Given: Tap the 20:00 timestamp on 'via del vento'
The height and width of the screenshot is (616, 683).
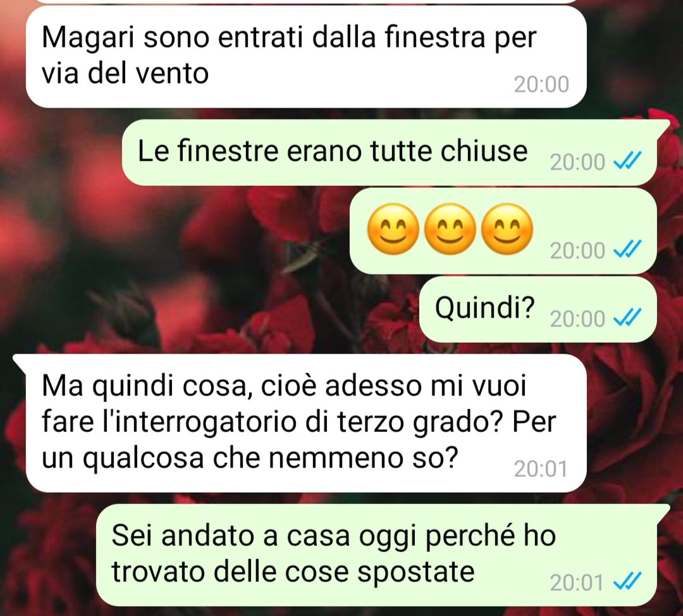Looking at the screenshot, I should coord(541,85).
